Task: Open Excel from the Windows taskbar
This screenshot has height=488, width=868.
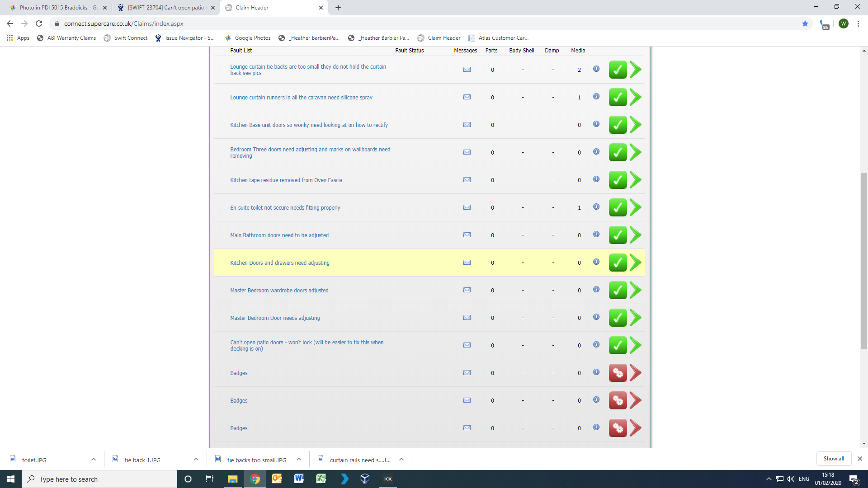Action: click(x=321, y=479)
